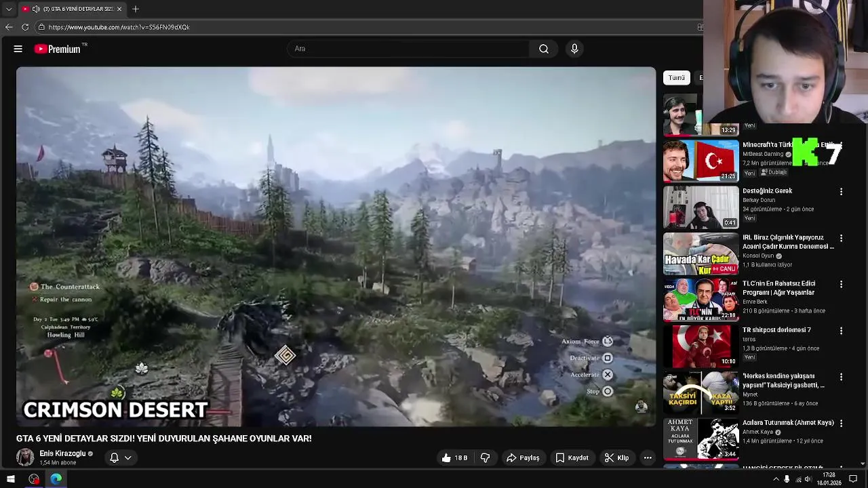Open TR shitpost thumbnail 10:10

tap(701, 346)
